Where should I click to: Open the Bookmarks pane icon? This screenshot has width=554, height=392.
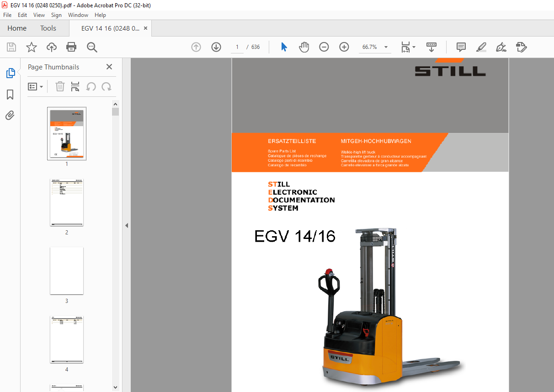(10, 95)
